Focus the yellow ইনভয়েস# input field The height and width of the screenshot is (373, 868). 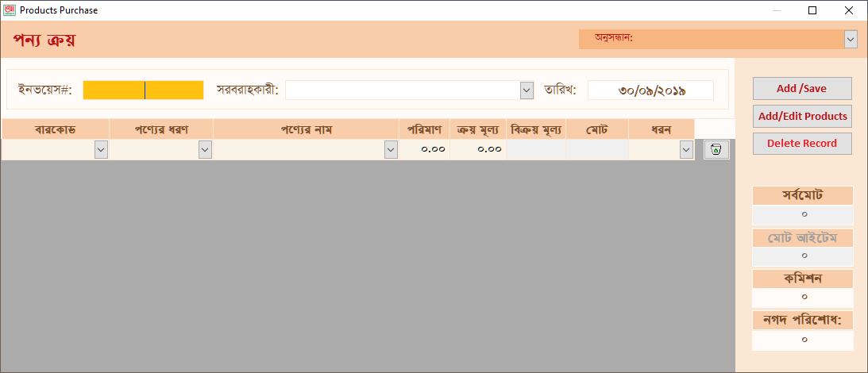point(144,90)
